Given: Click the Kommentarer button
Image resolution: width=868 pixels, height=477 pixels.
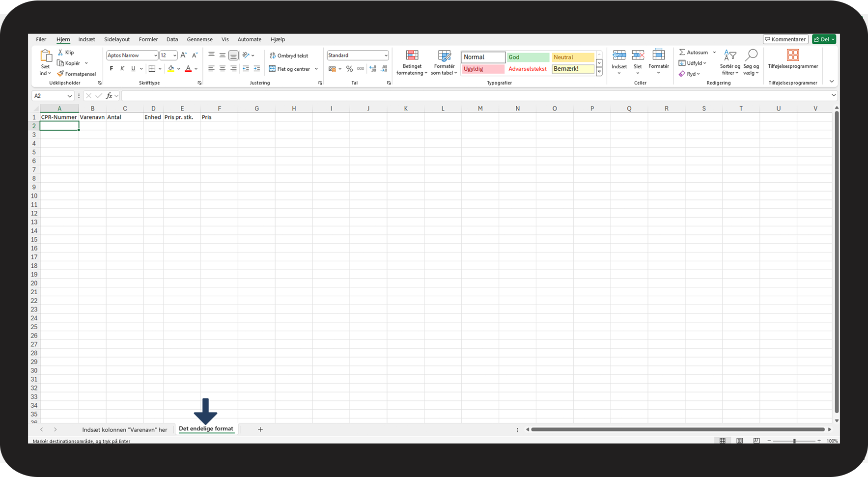Looking at the screenshot, I should coord(785,39).
